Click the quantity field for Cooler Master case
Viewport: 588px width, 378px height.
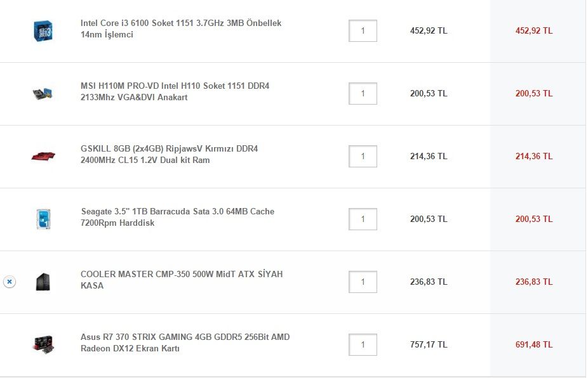click(363, 282)
